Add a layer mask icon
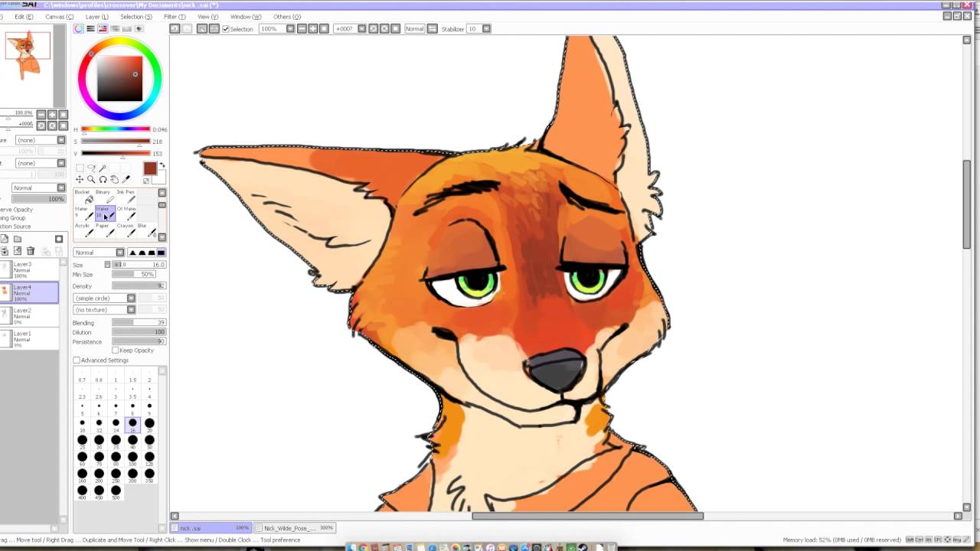The height and width of the screenshot is (551, 980). point(59,239)
